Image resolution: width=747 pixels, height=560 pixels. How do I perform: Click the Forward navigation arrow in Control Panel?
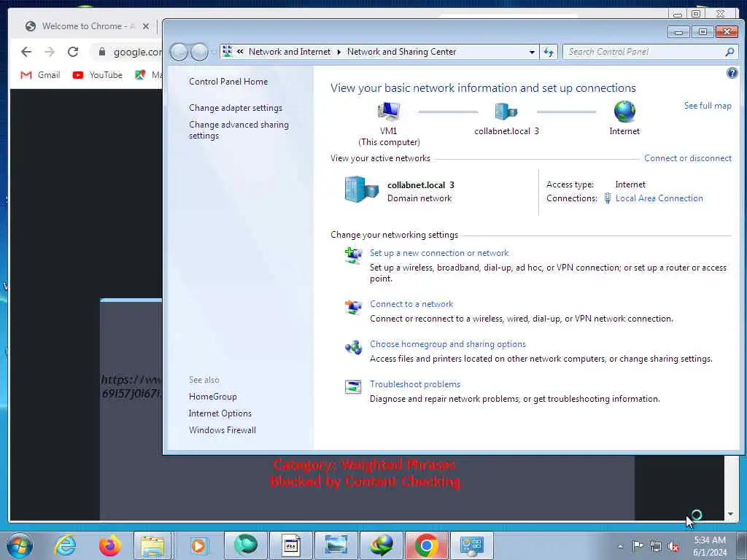(199, 52)
